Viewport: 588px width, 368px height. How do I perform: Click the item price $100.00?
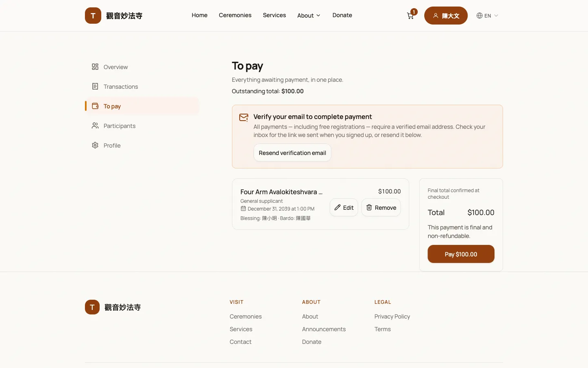390,191
